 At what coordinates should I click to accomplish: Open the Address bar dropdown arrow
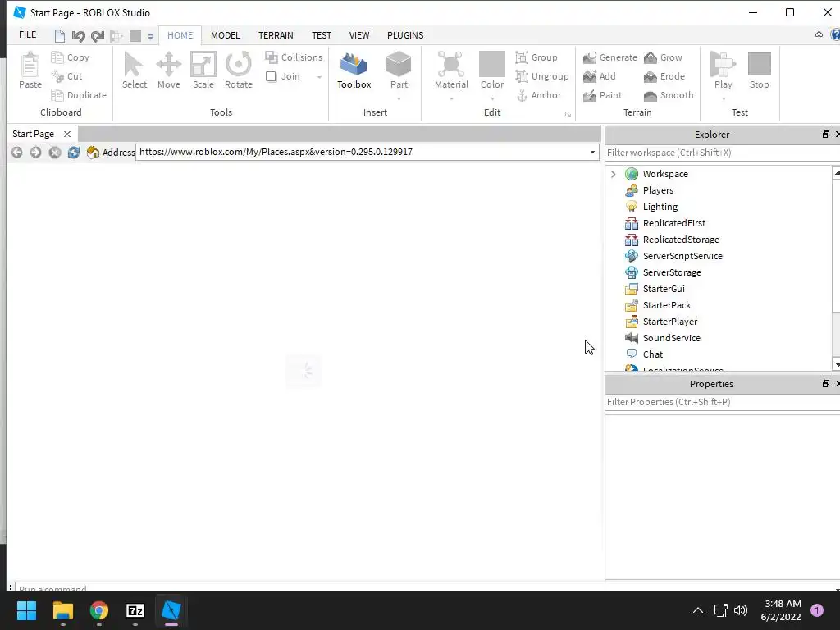[x=592, y=152]
